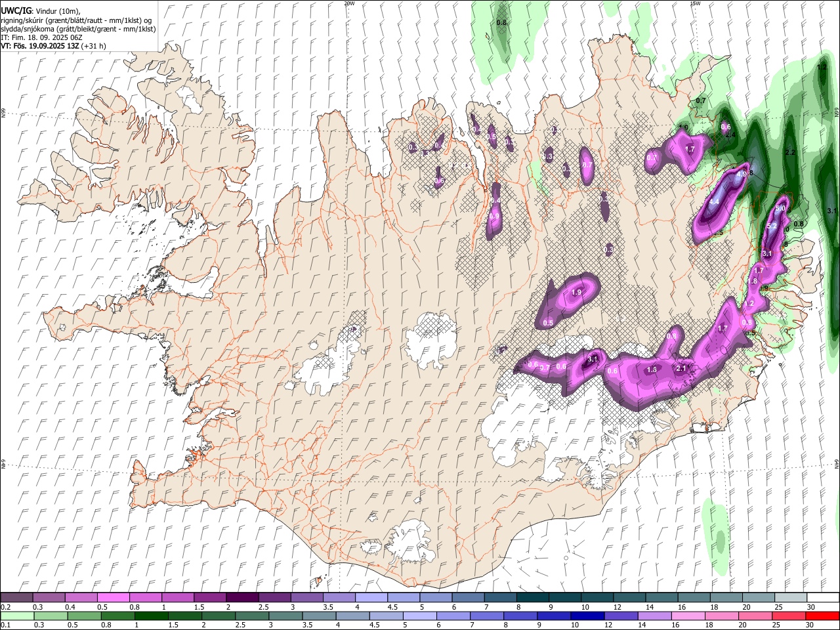Click the palest green swatch between 0.1 and 0.3

(17, 616)
